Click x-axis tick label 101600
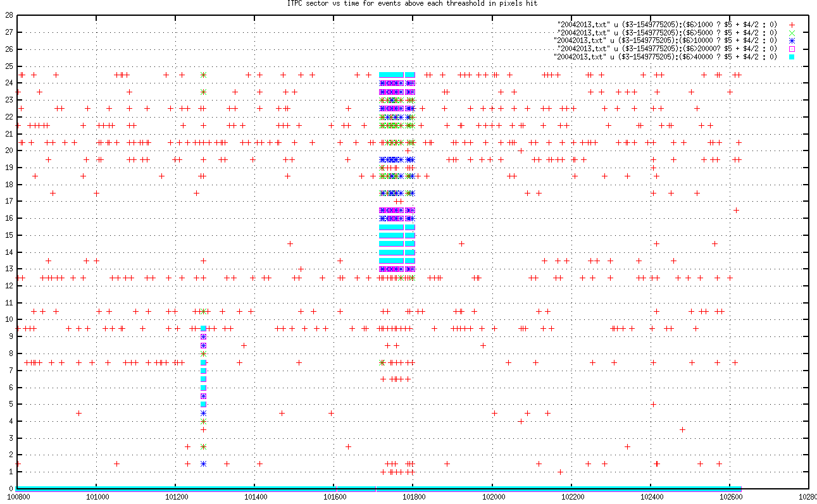 (x=334, y=498)
